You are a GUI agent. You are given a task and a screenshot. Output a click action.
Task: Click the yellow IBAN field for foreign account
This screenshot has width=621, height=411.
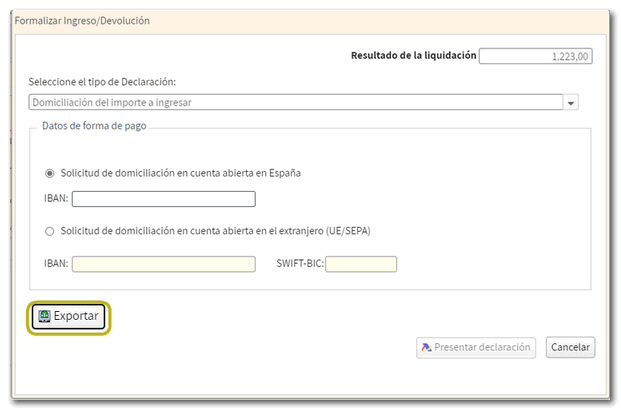pyautogui.click(x=163, y=264)
